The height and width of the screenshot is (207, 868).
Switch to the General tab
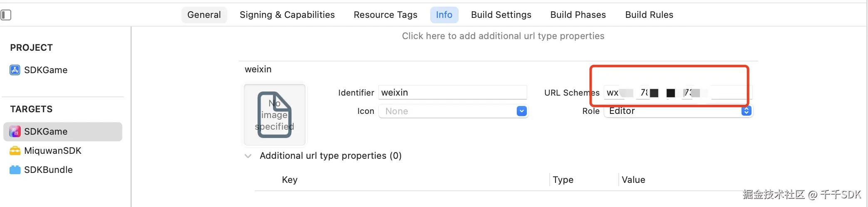coord(204,15)
